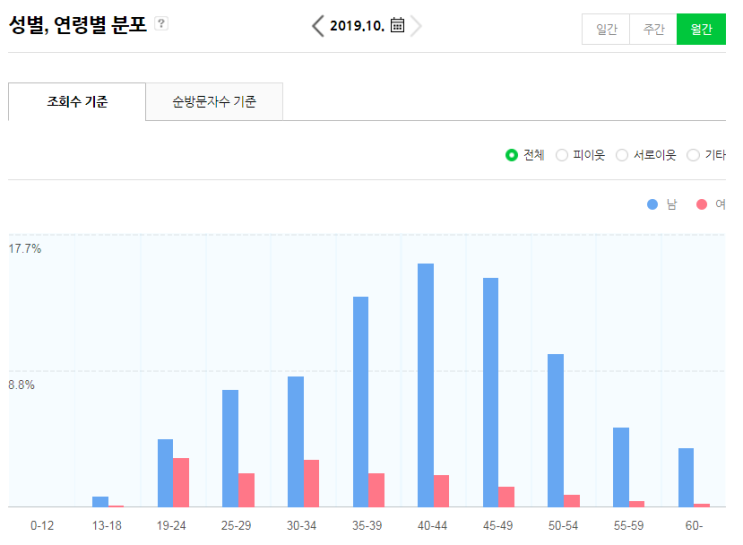Click the blue male bar for 50-54
The image size is (743, 545).
click(x=556, y=430)
